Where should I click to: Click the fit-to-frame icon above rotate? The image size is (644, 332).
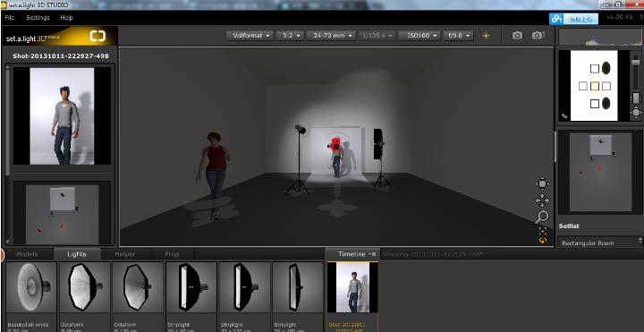(543, 231)
